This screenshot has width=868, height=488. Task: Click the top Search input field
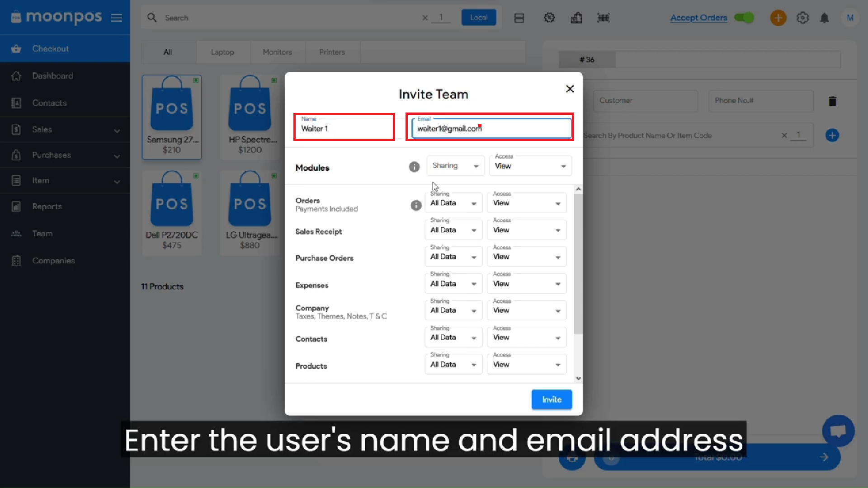289,18
